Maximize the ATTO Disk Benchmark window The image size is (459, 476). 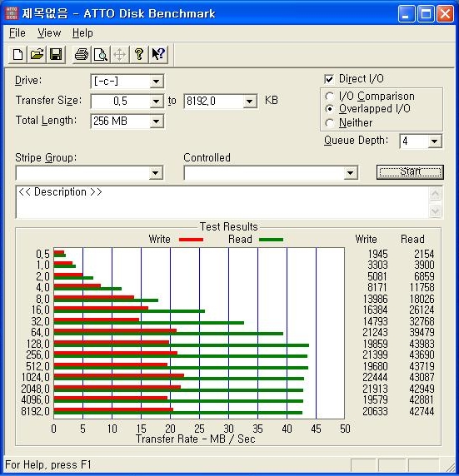(426, 13)
